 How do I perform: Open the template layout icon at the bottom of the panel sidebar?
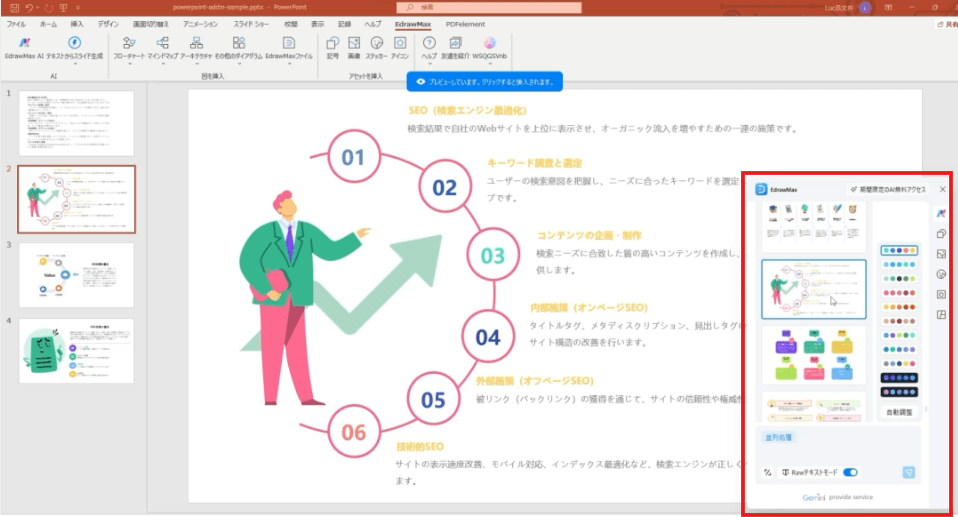[x=941, y=315]
